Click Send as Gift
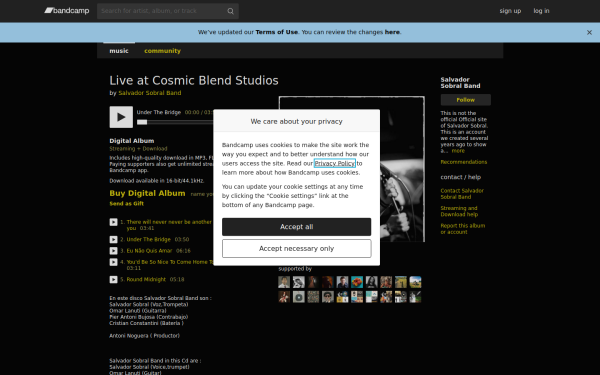Screen dimensions: 600x375 tap(127, 204)
